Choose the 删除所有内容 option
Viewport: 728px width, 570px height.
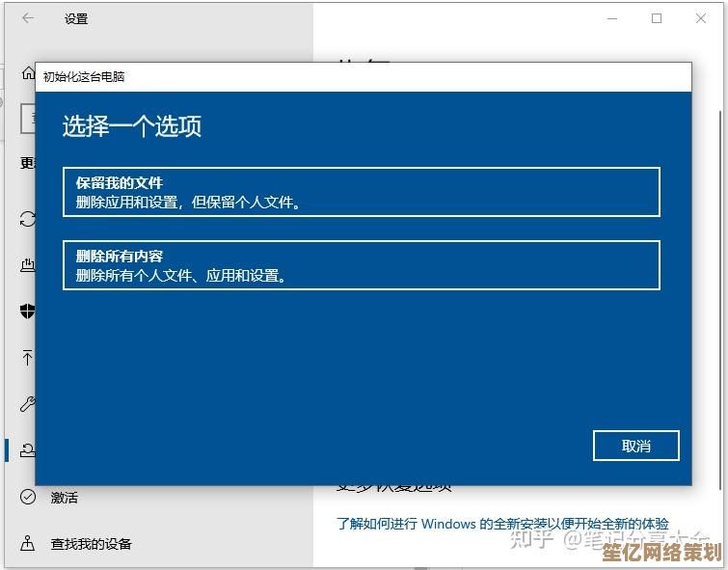(362, 265)
